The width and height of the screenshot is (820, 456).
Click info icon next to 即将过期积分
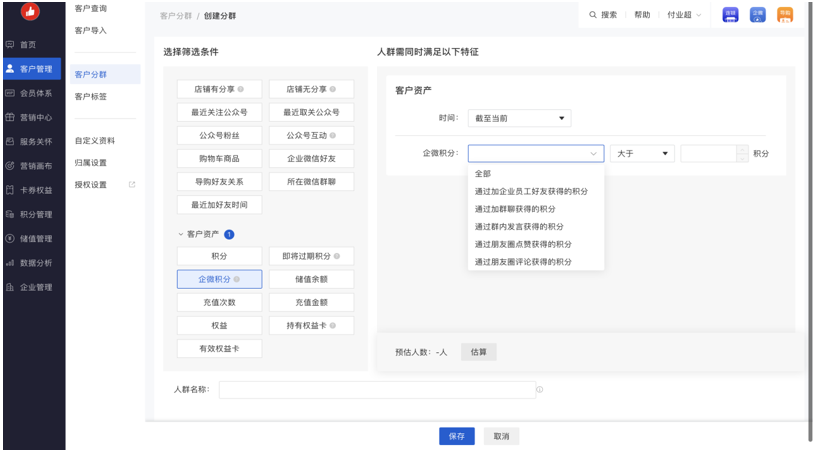coord(337,256)
